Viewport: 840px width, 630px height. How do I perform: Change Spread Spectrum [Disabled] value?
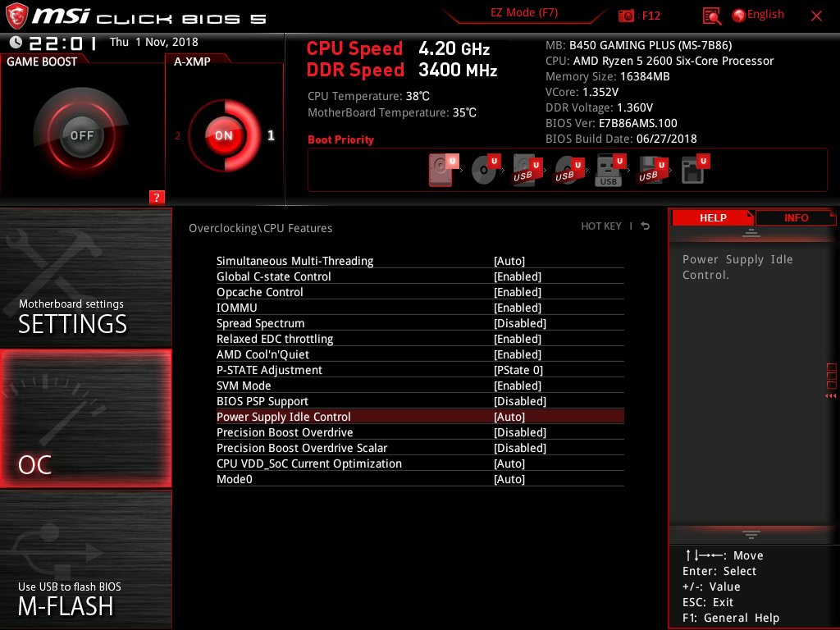(519, 323)
